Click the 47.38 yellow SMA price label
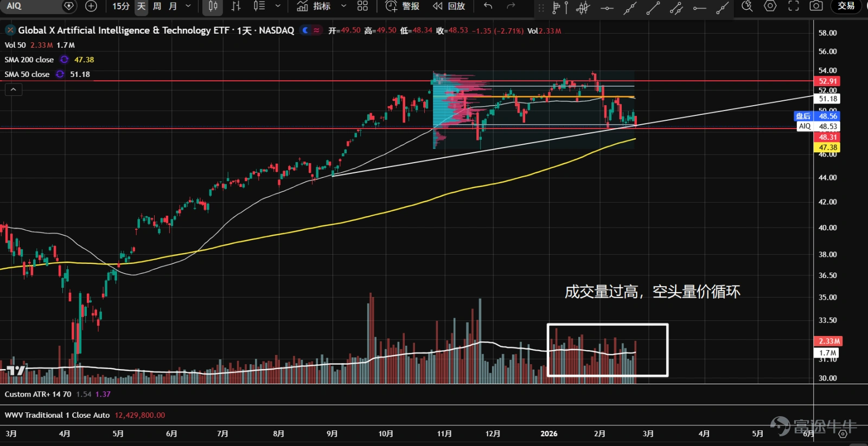This screenshot has height=446, width=868. tap(828, 147)
